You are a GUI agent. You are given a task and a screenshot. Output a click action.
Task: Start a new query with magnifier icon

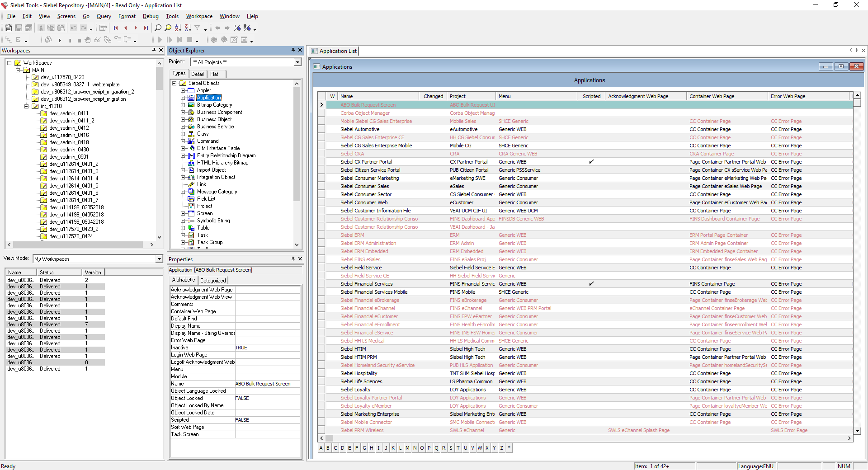(158, 28)
